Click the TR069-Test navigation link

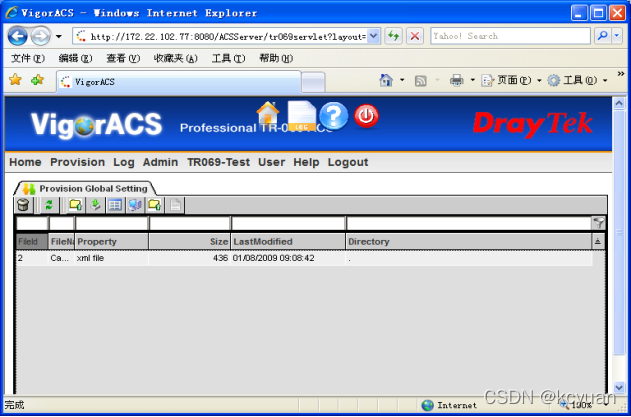tap(218, 162)
